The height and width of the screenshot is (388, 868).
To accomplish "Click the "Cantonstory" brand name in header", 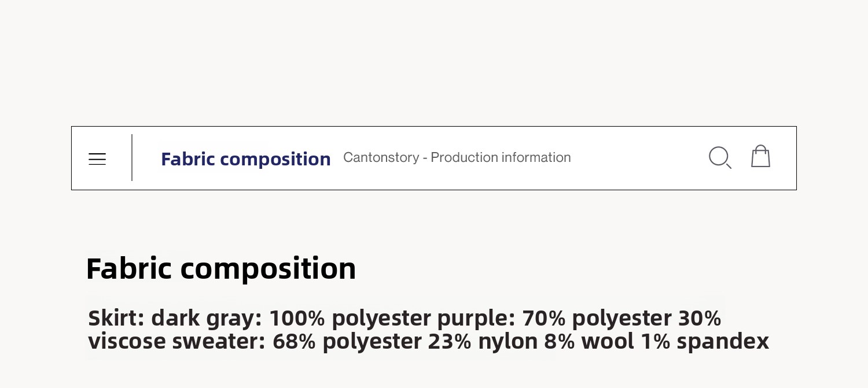I will [381, 157].
